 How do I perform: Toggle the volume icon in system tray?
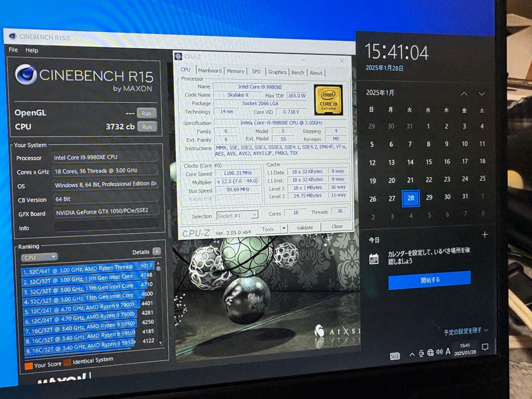point(438,353)
